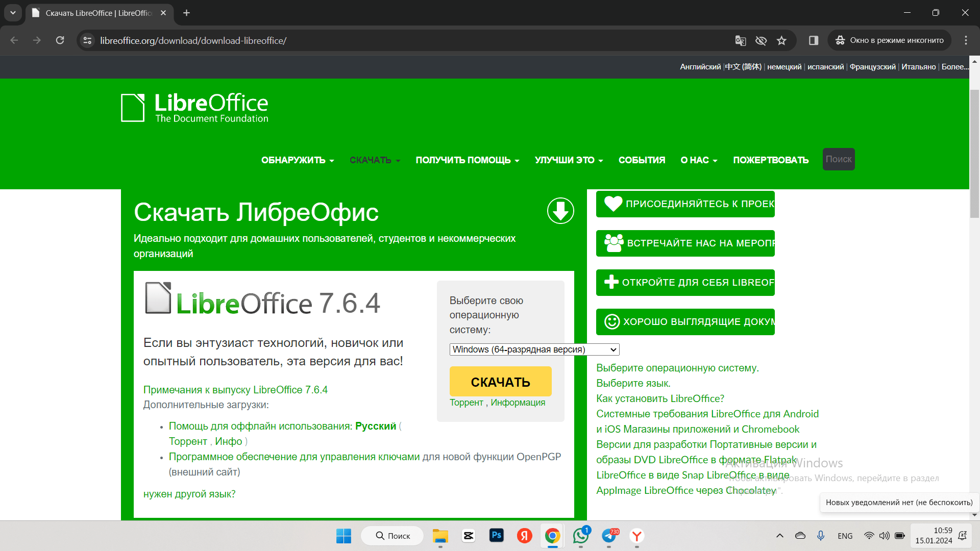Viewport: 980px width, 551px height.
Task: Open a new browser tab
Action: (187, 13)
